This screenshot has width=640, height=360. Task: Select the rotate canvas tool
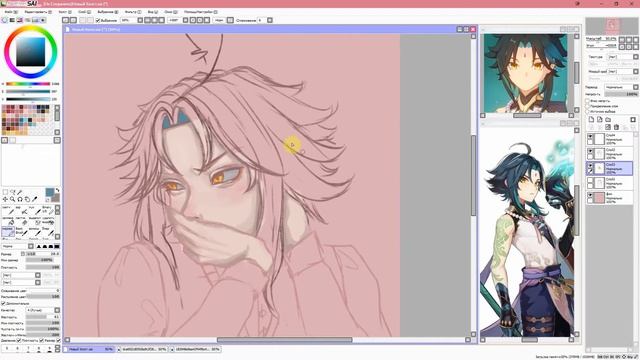20,199
